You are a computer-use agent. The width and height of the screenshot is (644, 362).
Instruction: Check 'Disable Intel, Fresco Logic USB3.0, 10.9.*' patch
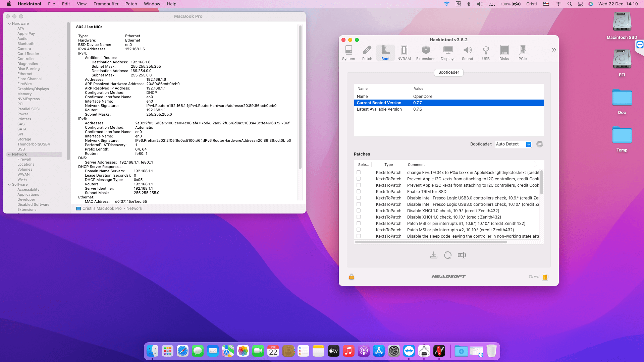click(359, 198)
